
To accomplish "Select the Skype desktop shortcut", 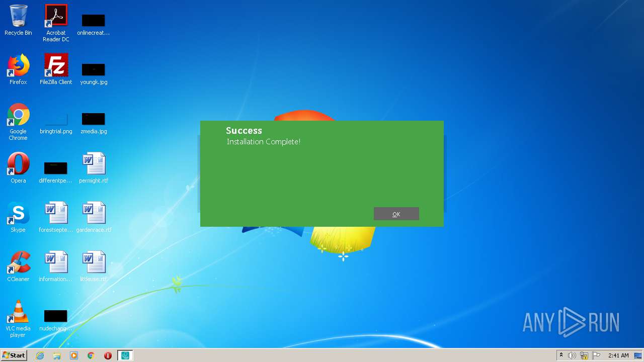I will pos(18,217).
